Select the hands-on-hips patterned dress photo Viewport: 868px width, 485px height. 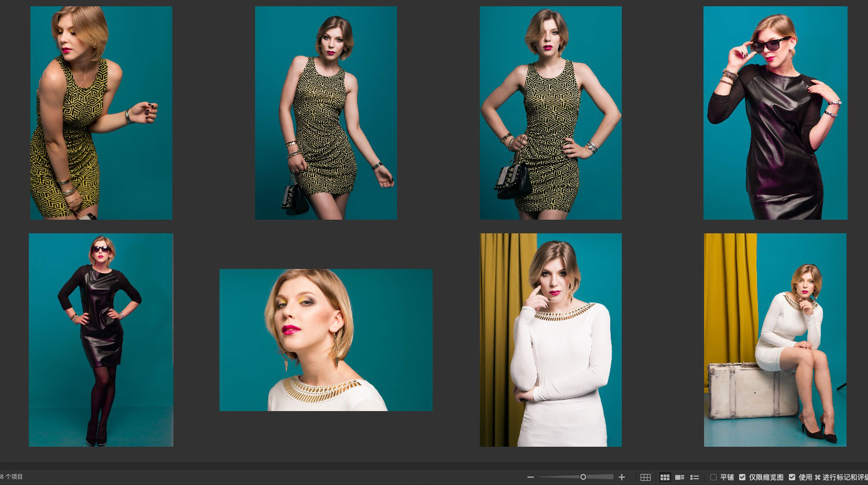[x=551, y=113]
